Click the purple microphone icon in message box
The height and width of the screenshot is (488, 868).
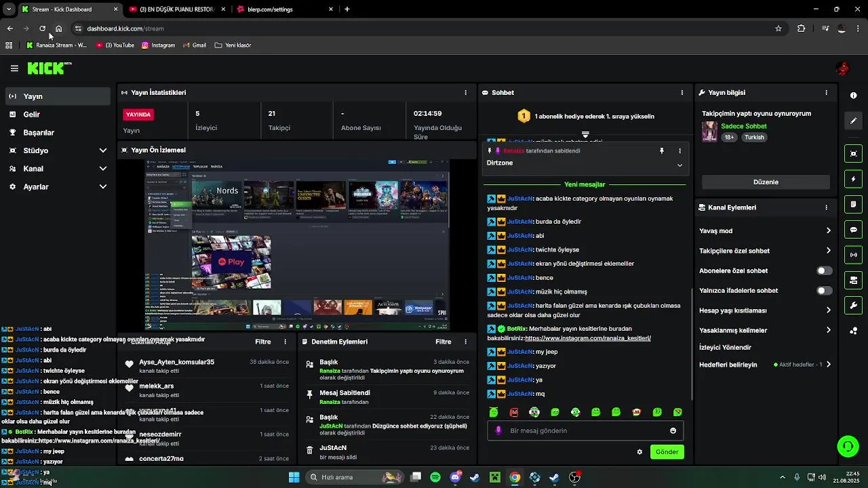point(498,430)
